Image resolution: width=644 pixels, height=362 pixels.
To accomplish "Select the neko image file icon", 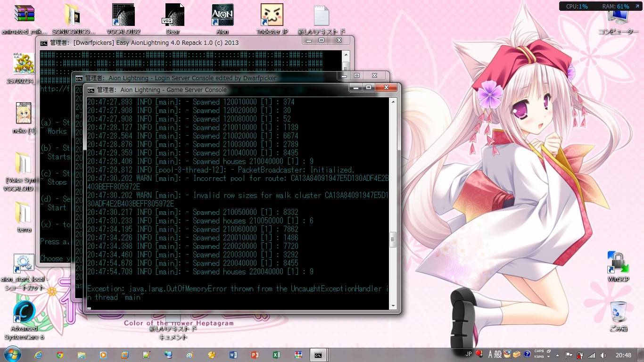I will pyautogui.click(x=24, y=118).
